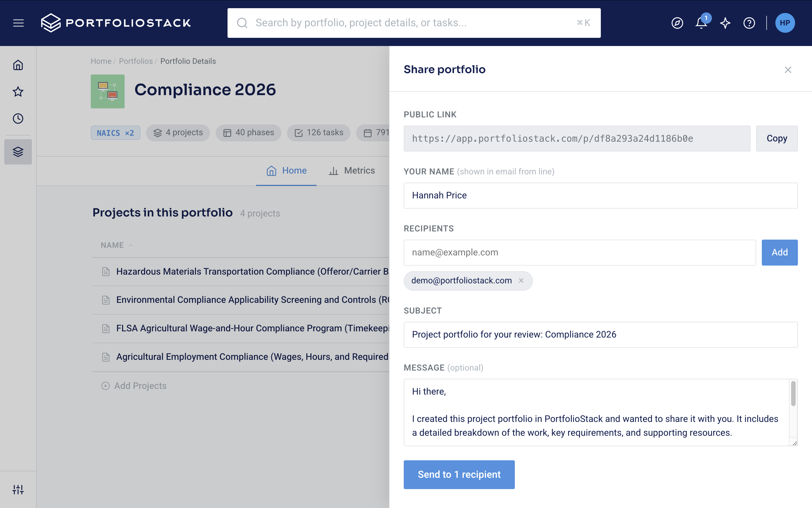
Task: Open the help question mark icon
Action: 749,23
